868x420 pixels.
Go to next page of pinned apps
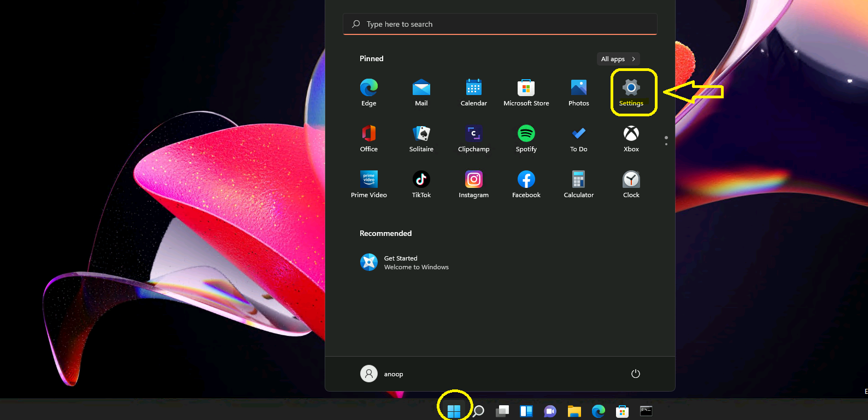[666, 144]
